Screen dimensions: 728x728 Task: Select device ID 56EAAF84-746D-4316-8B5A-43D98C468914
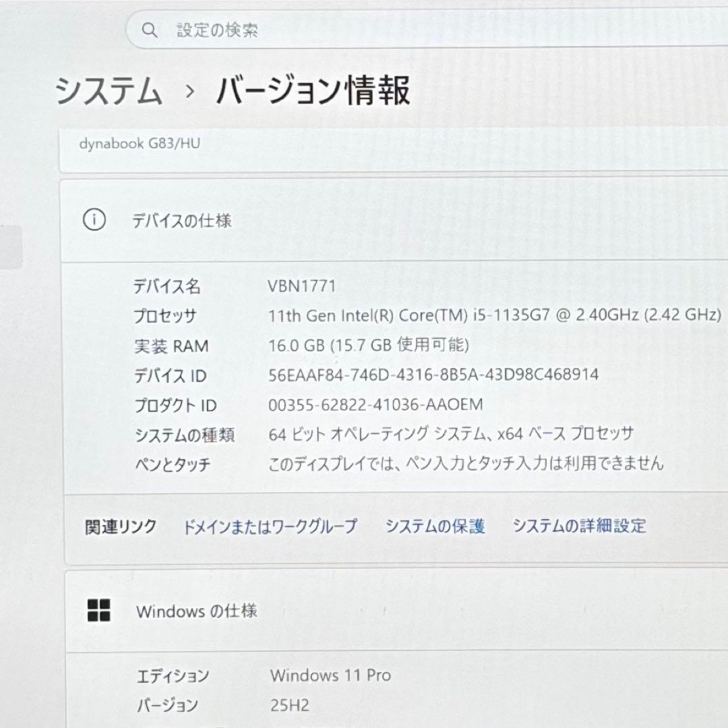pyautogui.click(x=433, y=375)
